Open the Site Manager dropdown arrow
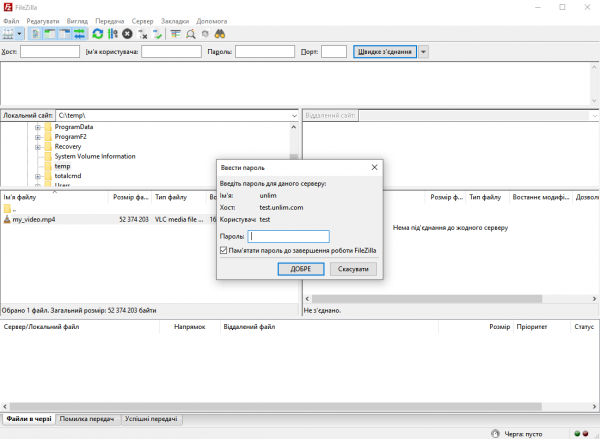This screenshot has height=439, width=600. (21, 34)
